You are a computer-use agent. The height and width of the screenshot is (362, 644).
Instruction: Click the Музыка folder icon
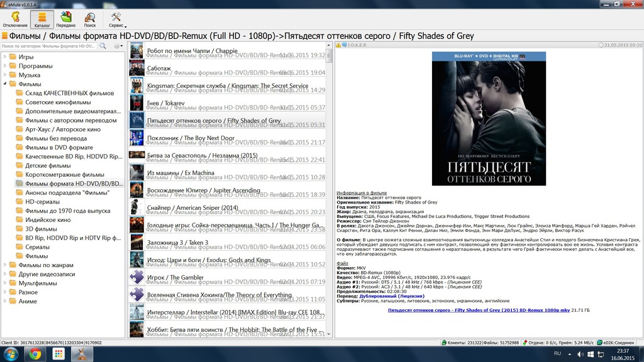(x=13, y=74)
